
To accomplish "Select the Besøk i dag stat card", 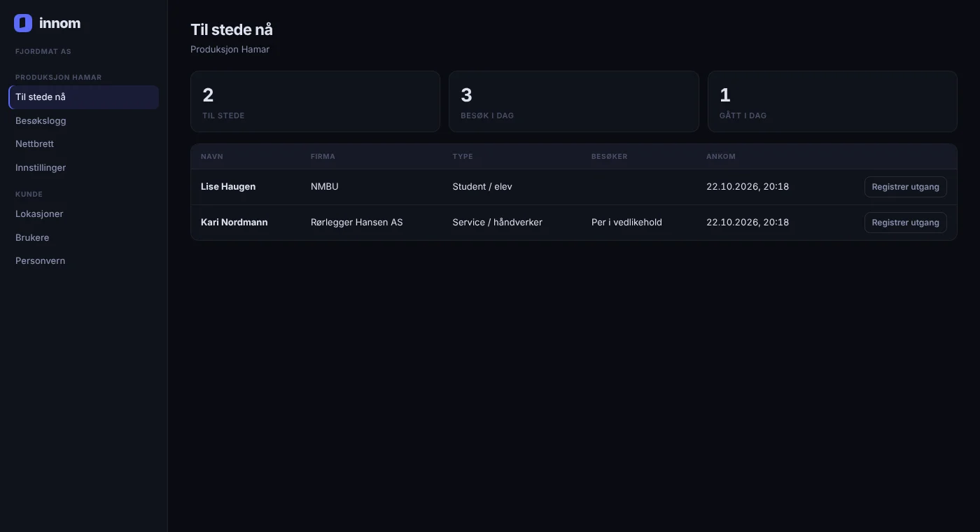I will tap(574, 101).
